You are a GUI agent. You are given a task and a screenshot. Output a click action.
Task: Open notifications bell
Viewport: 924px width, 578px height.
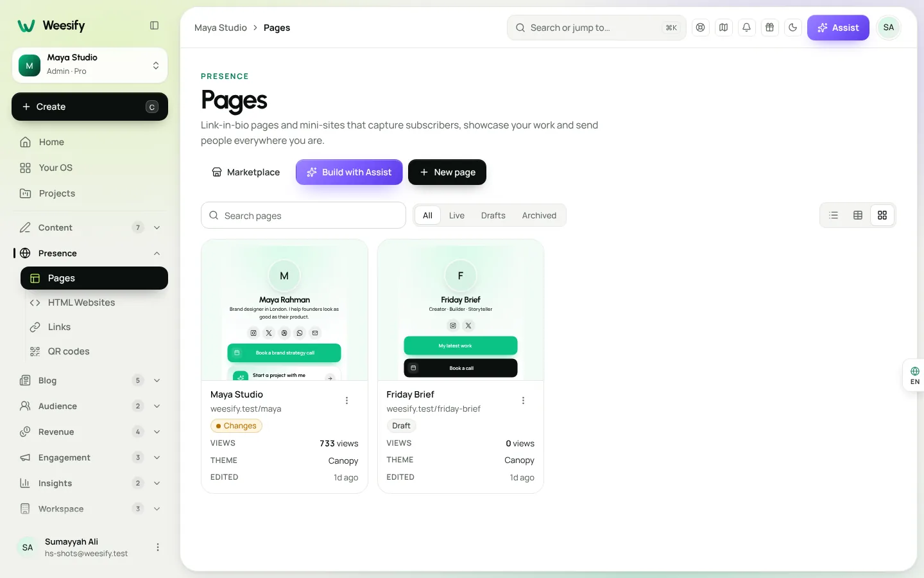point(747,28)
